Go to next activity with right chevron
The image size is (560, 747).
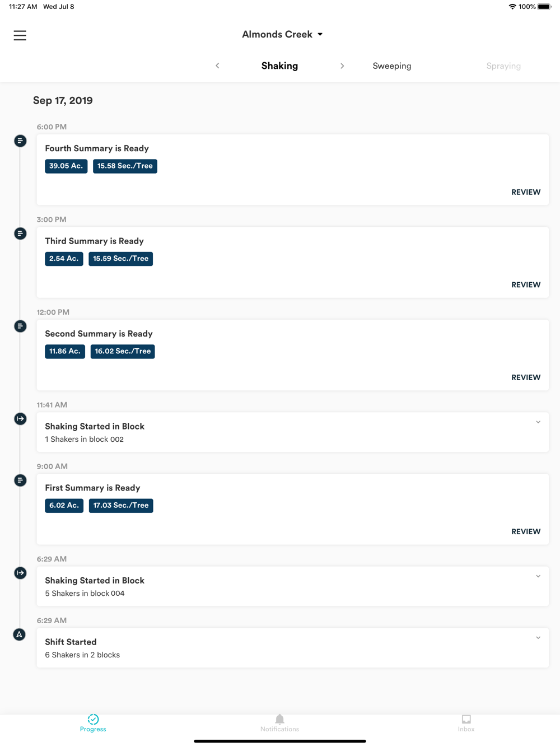(x=342, y=66)
